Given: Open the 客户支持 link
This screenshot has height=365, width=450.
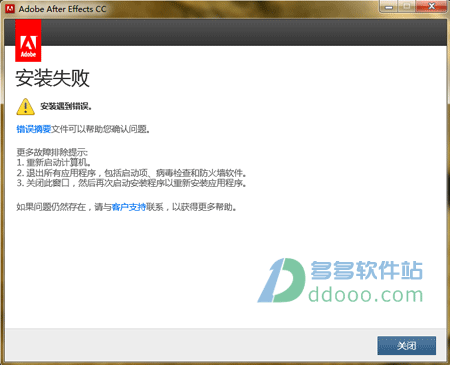Looking at the screenshot, I should click(x=129, y=207).
